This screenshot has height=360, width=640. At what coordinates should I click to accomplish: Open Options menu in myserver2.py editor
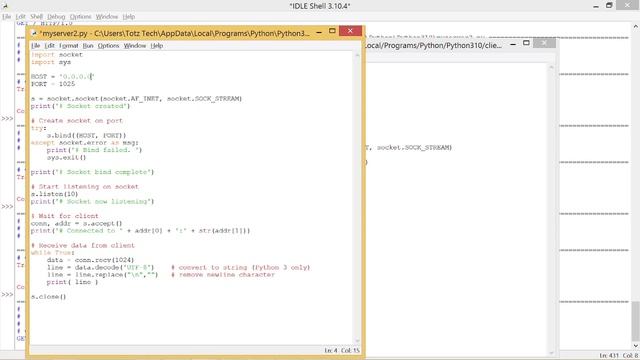pos(108,46)
